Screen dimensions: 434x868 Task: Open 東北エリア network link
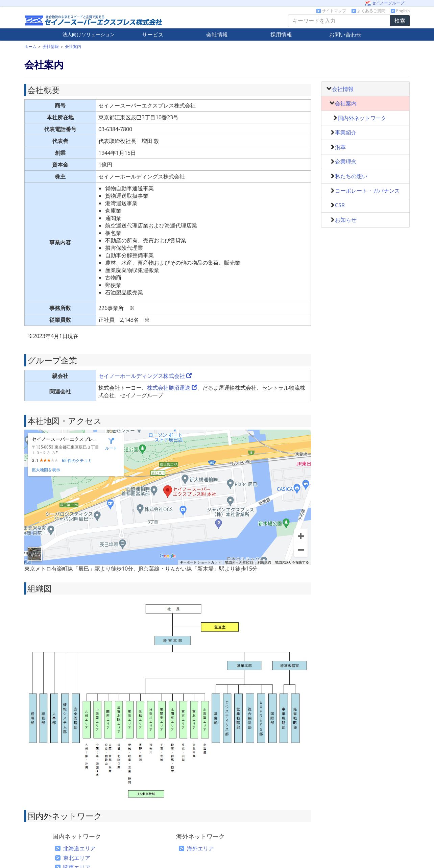point(77,858)
